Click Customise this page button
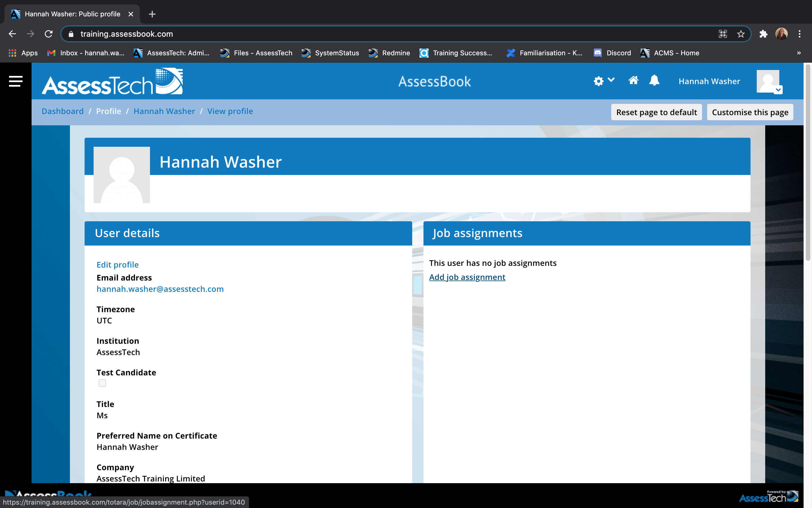812x508 pixels. point(750,112)
